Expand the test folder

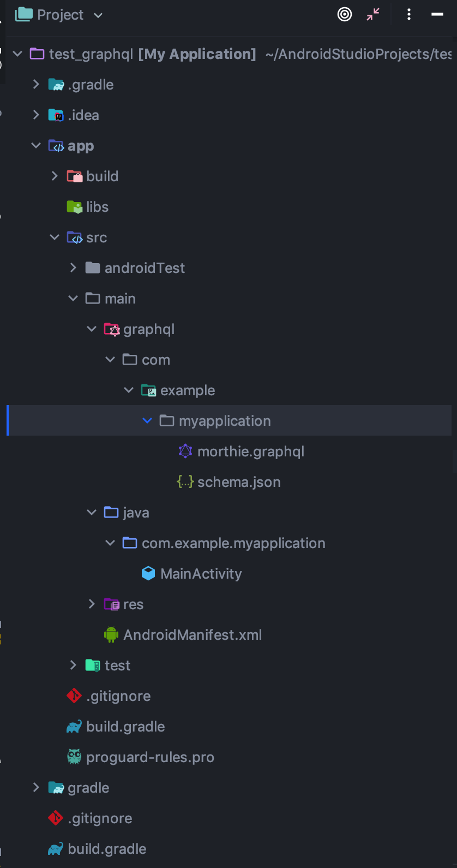click(x=73, y=665)
